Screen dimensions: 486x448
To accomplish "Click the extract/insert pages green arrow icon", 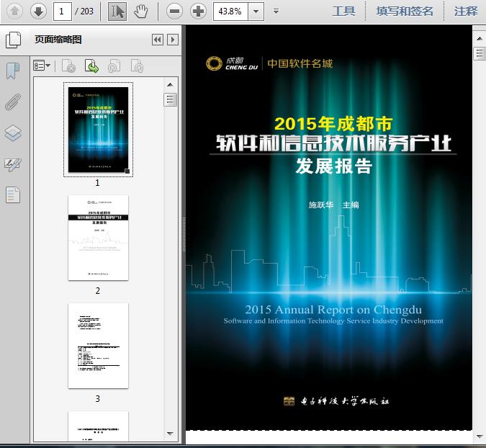I will (x=91, y=66).
